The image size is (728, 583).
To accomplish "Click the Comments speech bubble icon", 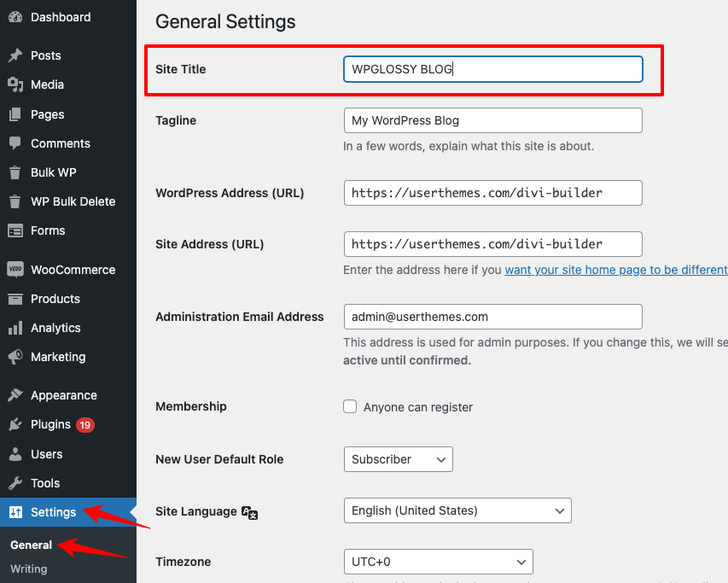I will pos(15,143).
